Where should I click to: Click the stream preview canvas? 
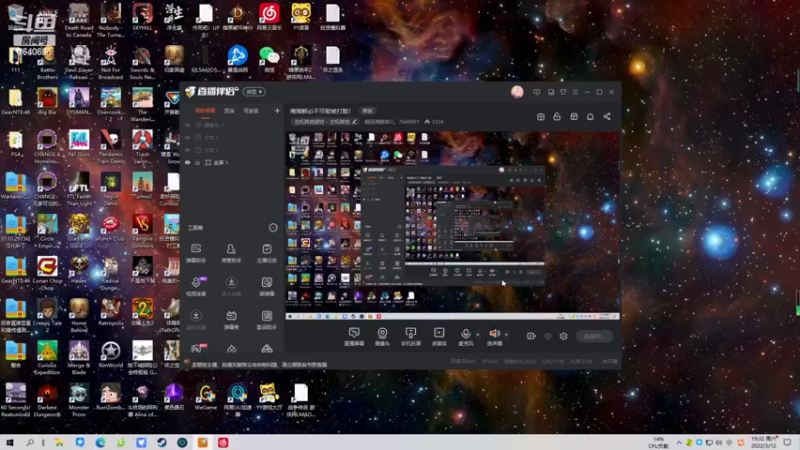pos(453,226)
